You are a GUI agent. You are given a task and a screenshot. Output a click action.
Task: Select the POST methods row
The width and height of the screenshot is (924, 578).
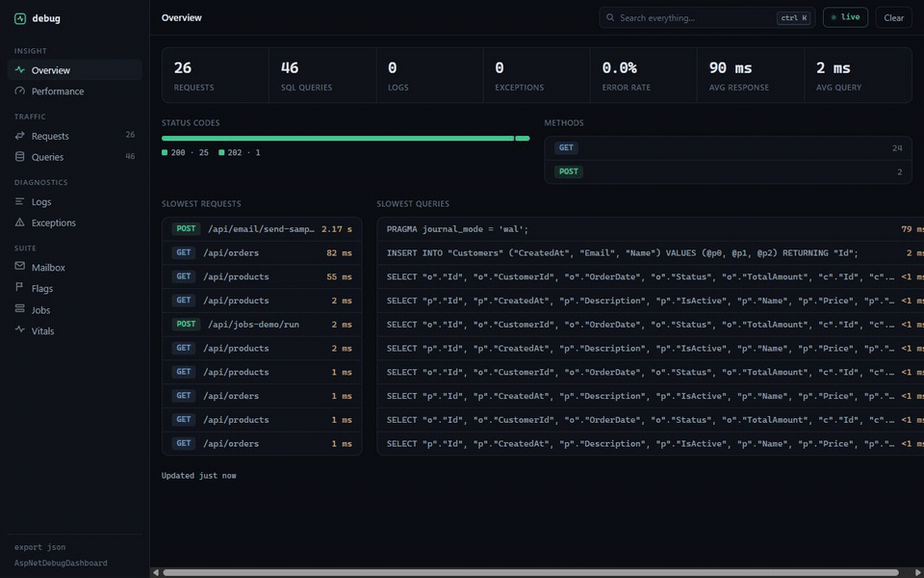(728, 171)
